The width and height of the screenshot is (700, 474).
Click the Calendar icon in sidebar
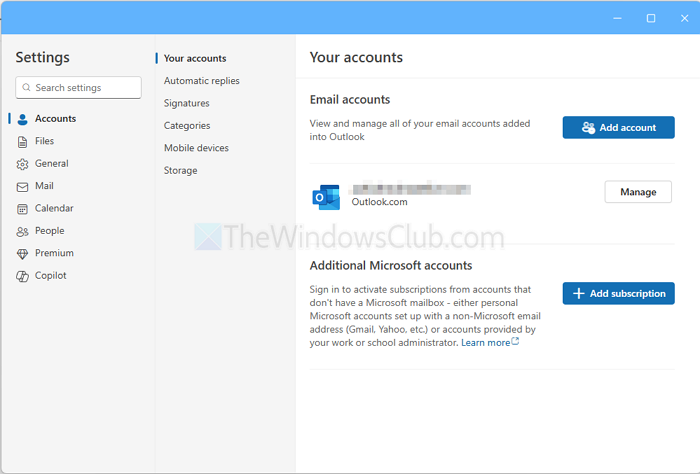point(22,209)
